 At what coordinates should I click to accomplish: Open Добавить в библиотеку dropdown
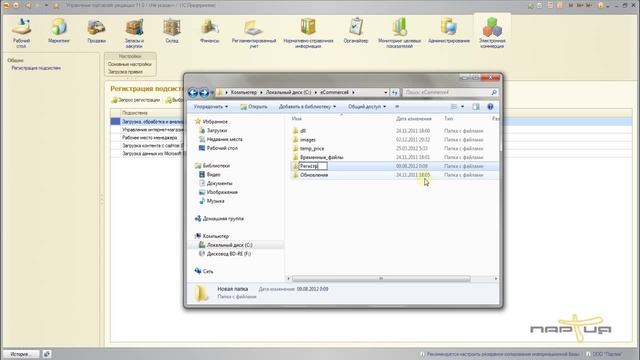point(307,107)
